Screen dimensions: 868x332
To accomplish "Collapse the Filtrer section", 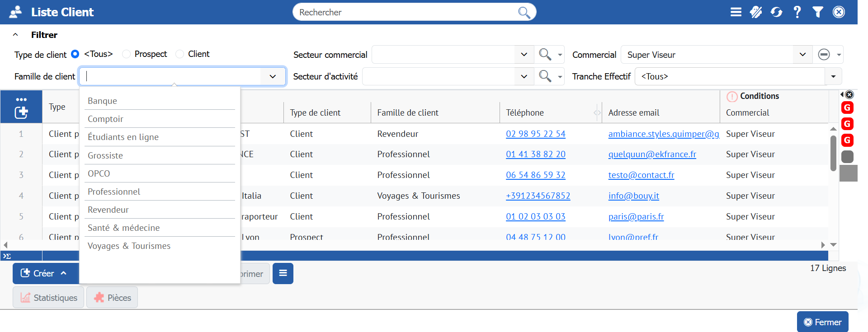I will 15,35.
